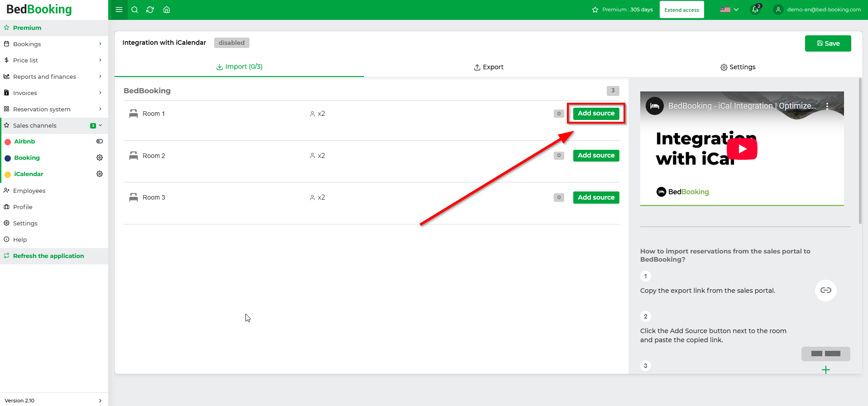Save the iCalendar integration
This screenshot has height=406, width=868.
coord(828,43)
